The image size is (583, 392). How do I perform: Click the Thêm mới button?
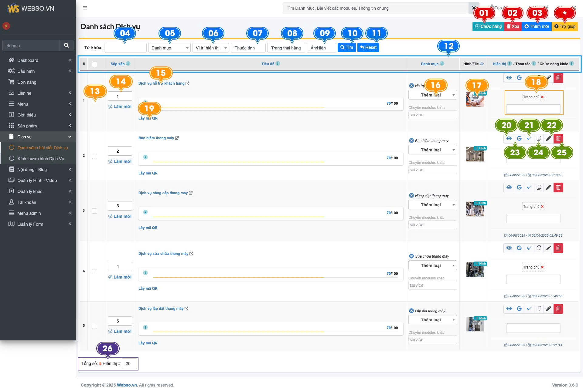click(537, 26)
